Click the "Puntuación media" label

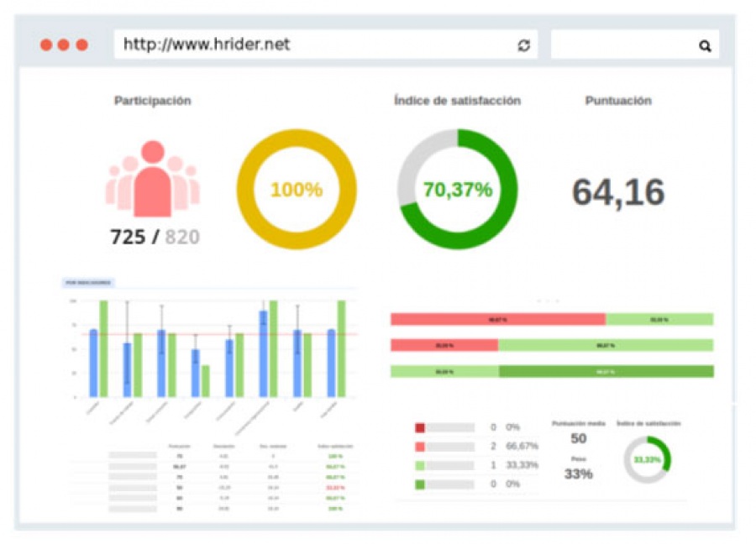pyautogui.click(x=579, y=424)
